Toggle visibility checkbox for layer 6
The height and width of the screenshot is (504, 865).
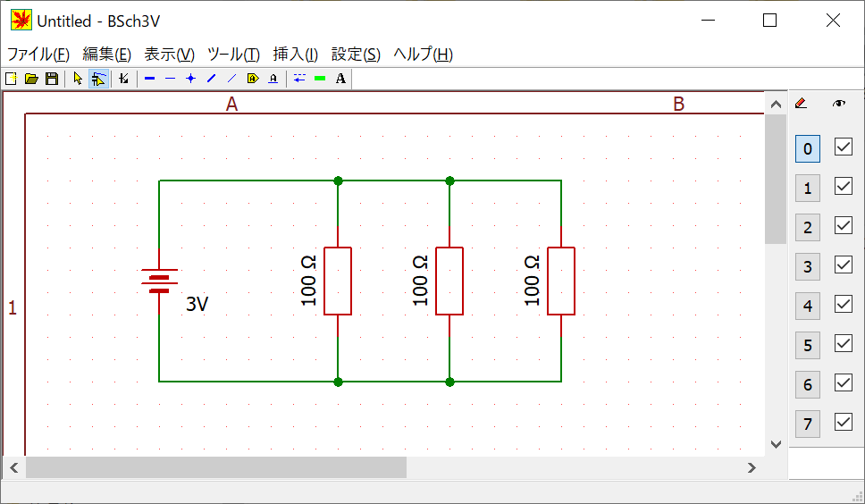pos(844,382)
